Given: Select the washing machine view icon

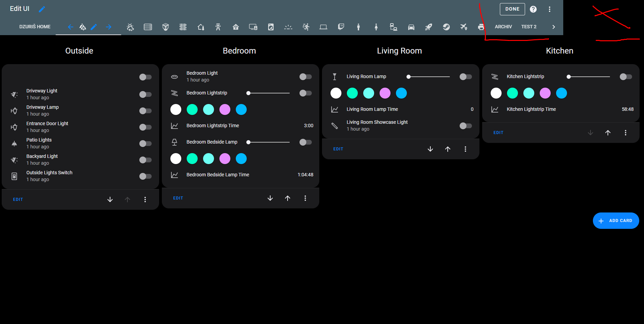Looking at the screenshot, I should [x=271, y=27].
